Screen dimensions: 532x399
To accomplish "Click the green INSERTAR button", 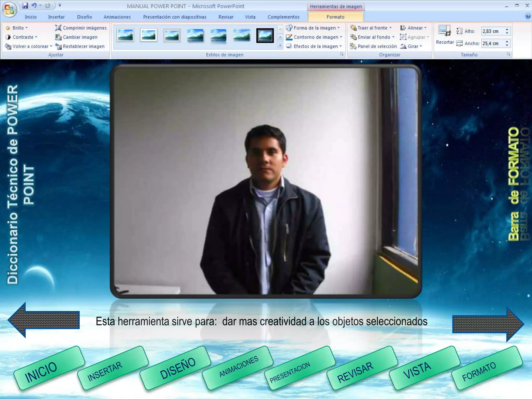I will [x=113, y=368].
